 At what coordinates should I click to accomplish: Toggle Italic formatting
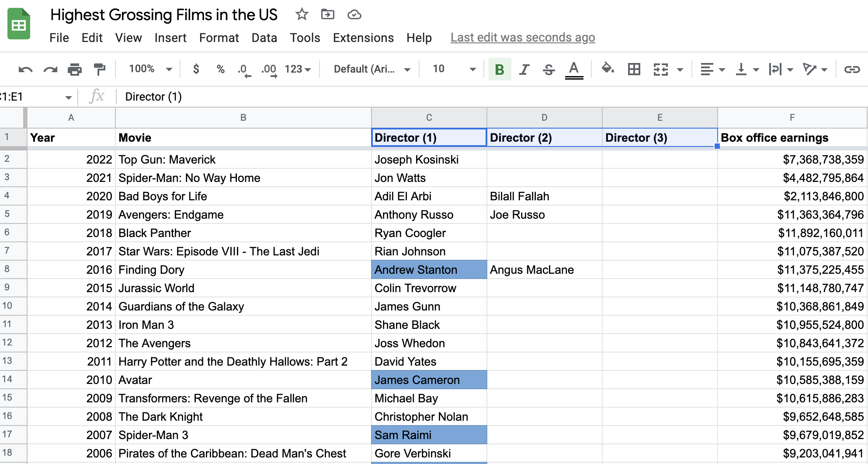(x=524, y=69)
